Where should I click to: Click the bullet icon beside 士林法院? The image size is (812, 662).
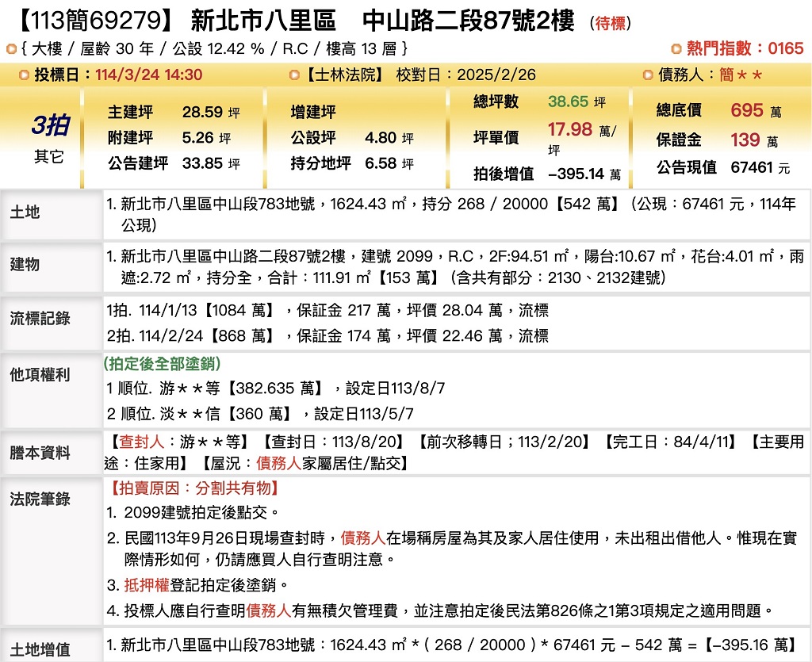294,75
